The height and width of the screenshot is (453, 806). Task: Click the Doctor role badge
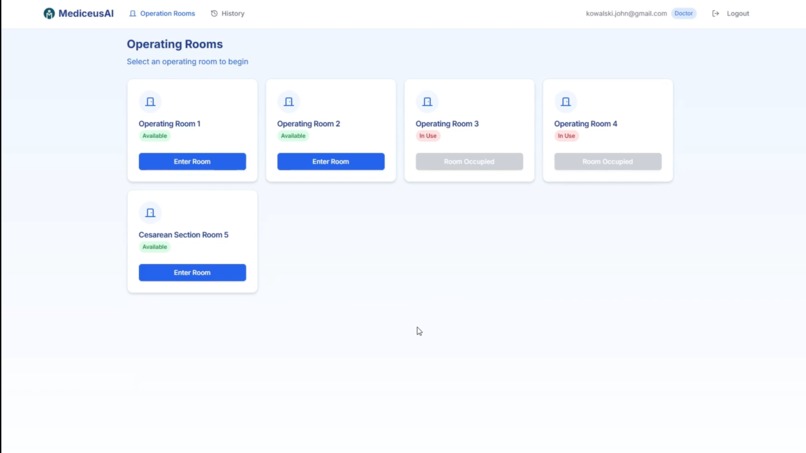click(x=684, y=13)
